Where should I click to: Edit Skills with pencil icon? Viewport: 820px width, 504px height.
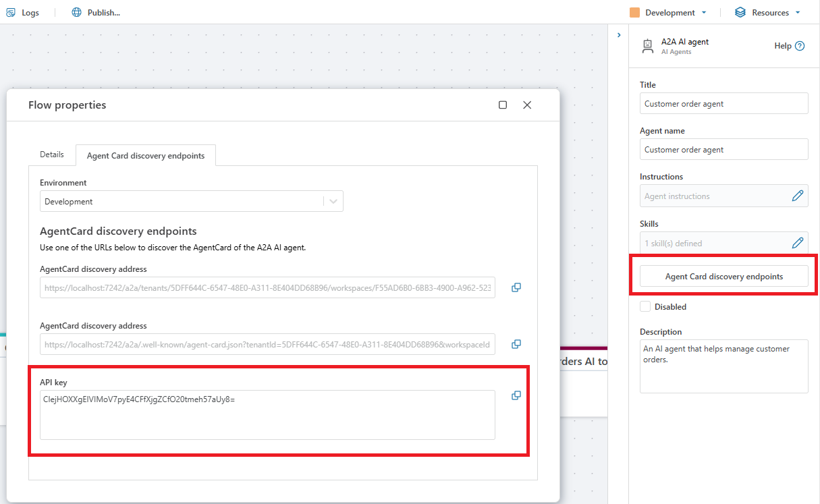797,243
